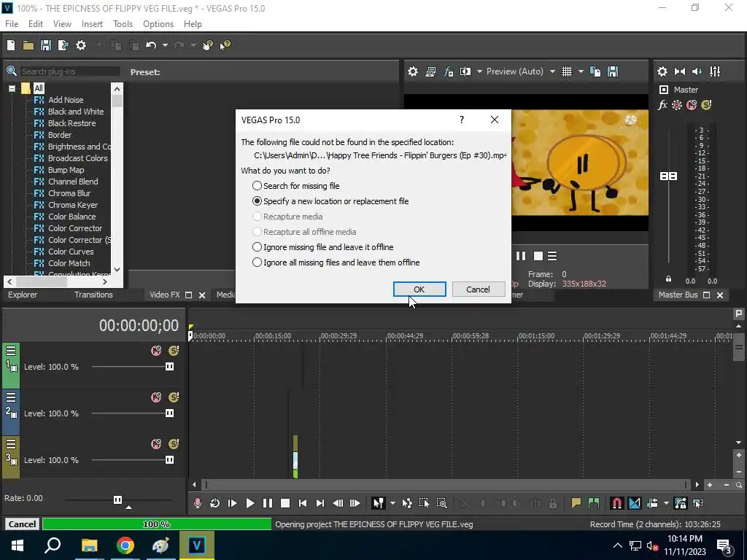Click the preview Overlays grid icon

tap(566, 71)
